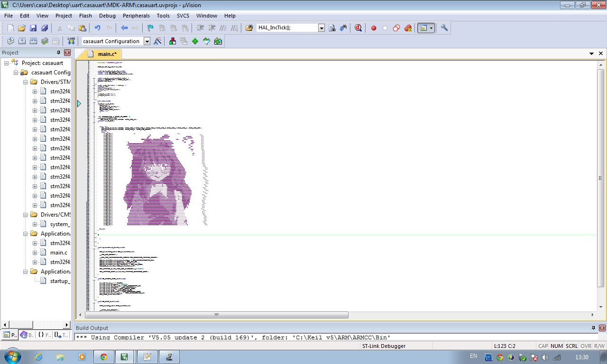Open Internet Explorer from the taskbar
This screenshot has width=607, height=364.
coord(39,357)
